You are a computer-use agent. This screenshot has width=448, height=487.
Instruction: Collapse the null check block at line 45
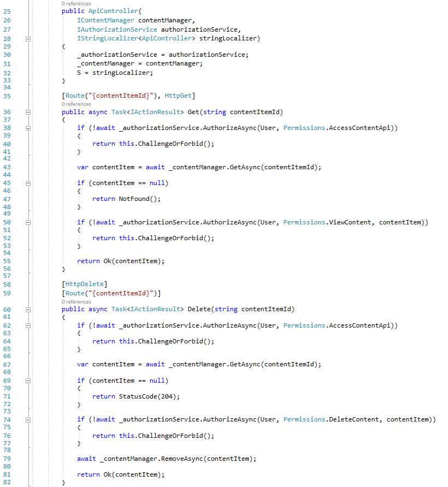point(28,183)
